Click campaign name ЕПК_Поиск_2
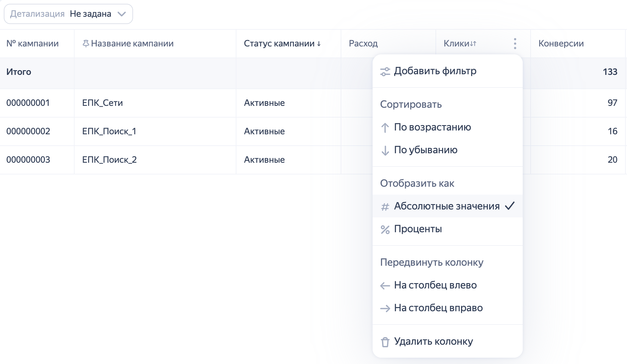Image resolution: width=627 pixels, height=364 pixels. tap(110, 160)
